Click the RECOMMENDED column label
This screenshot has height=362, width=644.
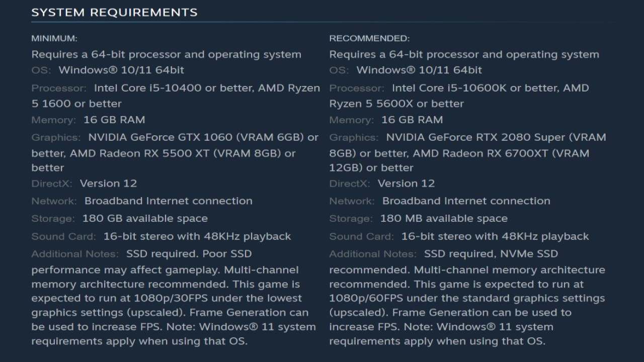tap(369, 38)
